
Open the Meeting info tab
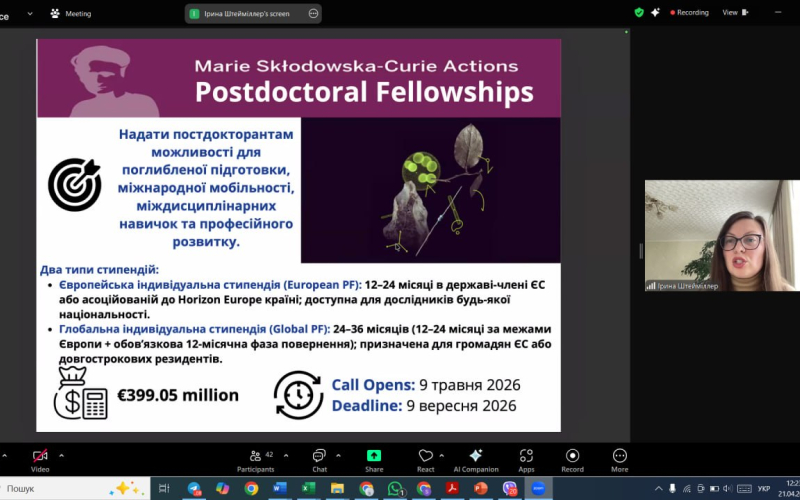tap(71, 14)
